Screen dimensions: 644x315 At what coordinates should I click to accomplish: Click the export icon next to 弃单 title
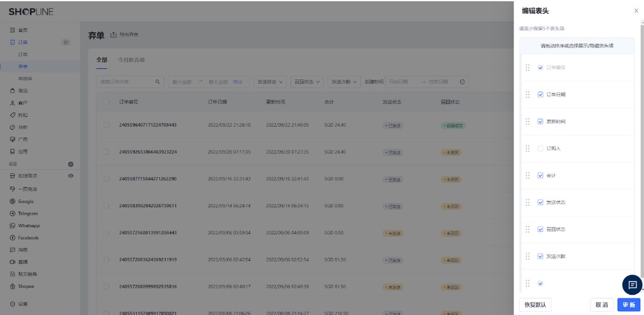pos(113,34)
